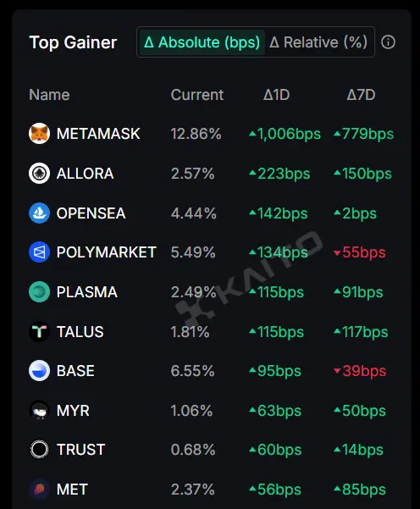
Task: Click the OpenSea sailboat icon
Action: tap(39, 213)
